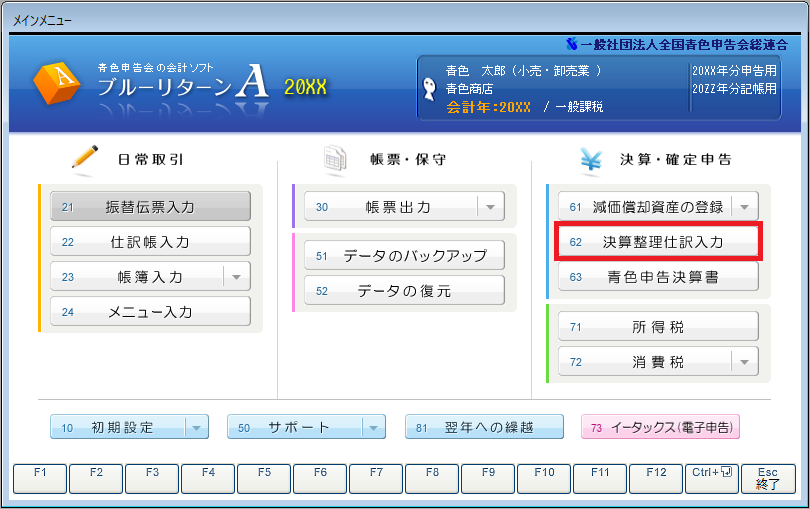Expand the 帳票出力 dropdown arrow

point(491,207)
